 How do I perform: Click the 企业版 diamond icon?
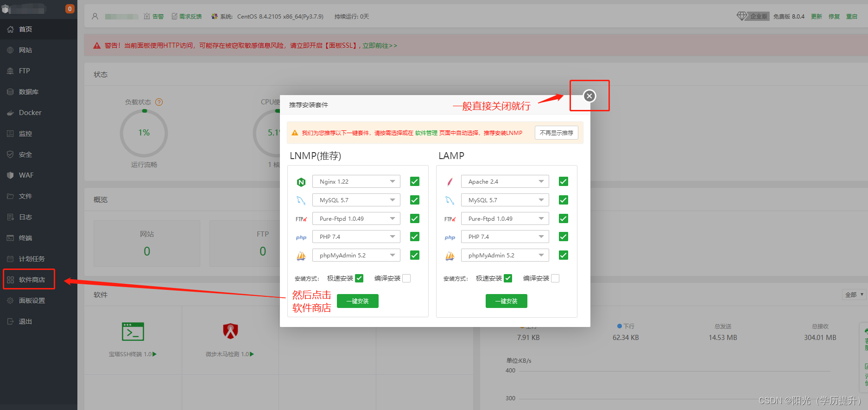point(742,16)
